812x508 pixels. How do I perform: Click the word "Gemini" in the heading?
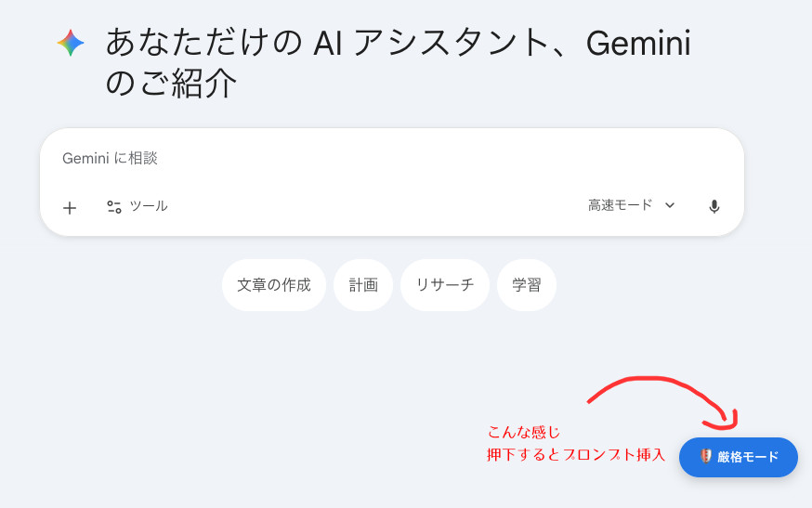(638, 43)
